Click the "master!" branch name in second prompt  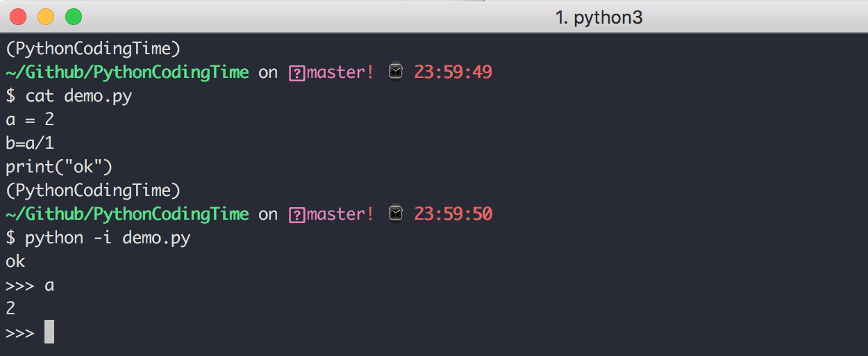point(340,214)
